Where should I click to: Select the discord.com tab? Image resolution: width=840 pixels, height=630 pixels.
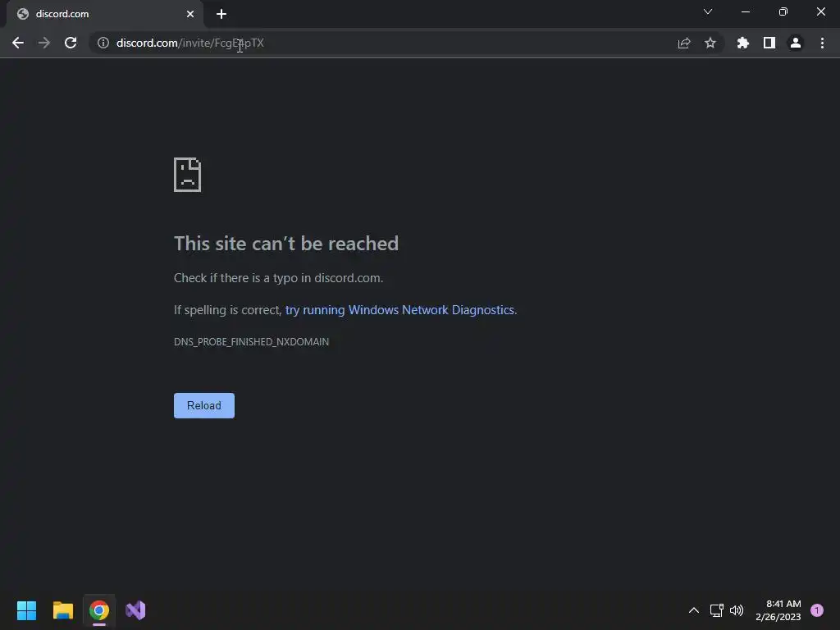[105, 15]
